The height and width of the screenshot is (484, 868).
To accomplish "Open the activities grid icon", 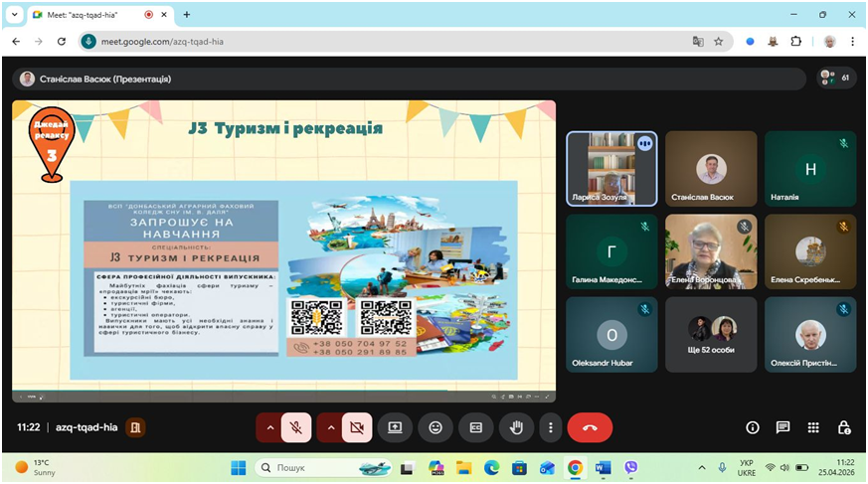I will pos(813,427).
